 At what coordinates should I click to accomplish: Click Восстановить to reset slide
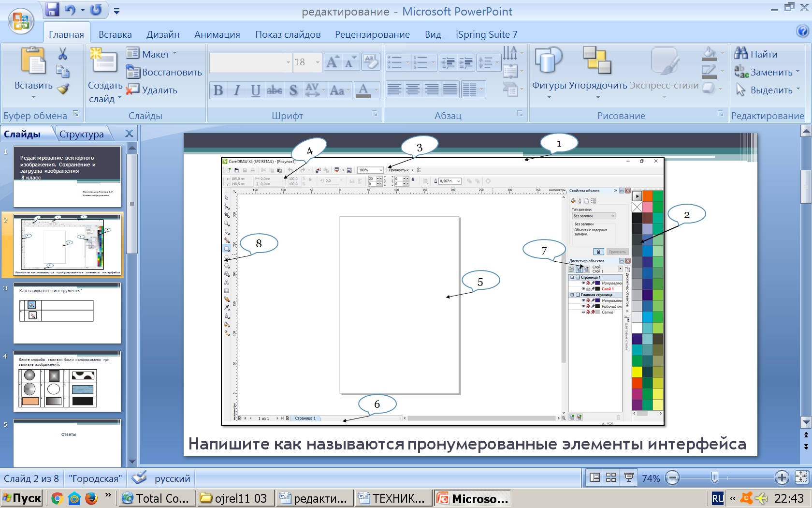[164, 72]
